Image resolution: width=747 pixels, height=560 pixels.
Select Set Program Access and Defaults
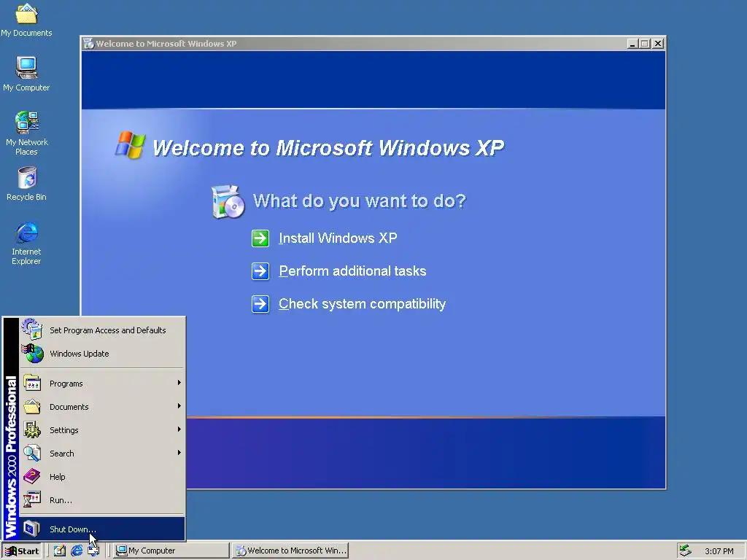pyautogui.click(x=102, y=330)
